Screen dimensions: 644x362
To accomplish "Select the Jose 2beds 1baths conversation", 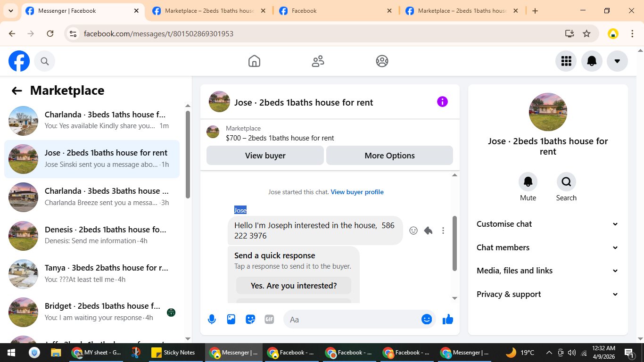I will tap(92, 159).
